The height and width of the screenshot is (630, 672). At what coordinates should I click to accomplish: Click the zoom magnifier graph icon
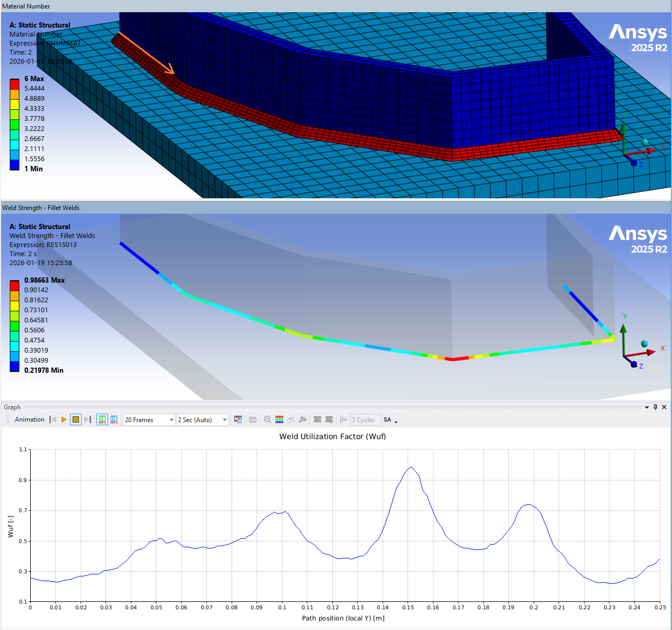pyautogui.click(x=268, y=419)
